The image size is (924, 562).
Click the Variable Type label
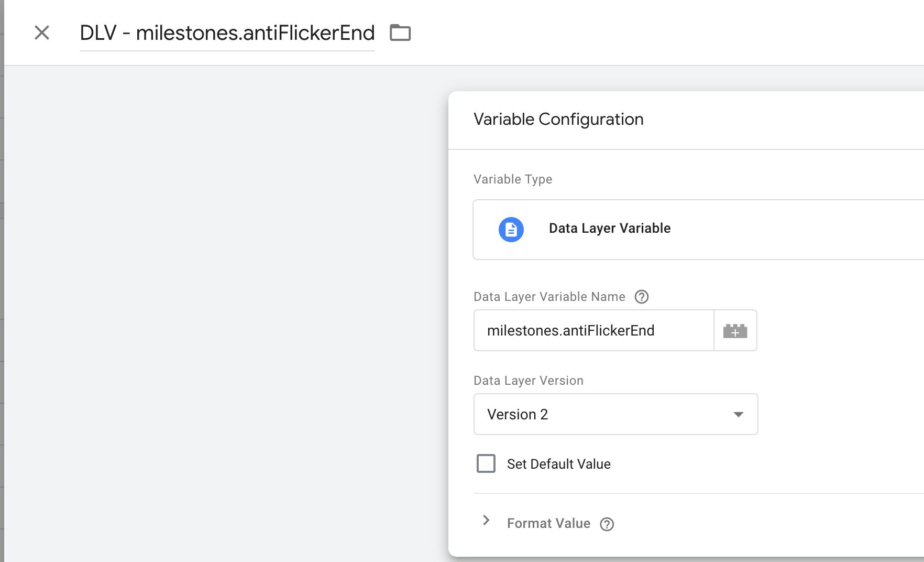tap(513, 179)
